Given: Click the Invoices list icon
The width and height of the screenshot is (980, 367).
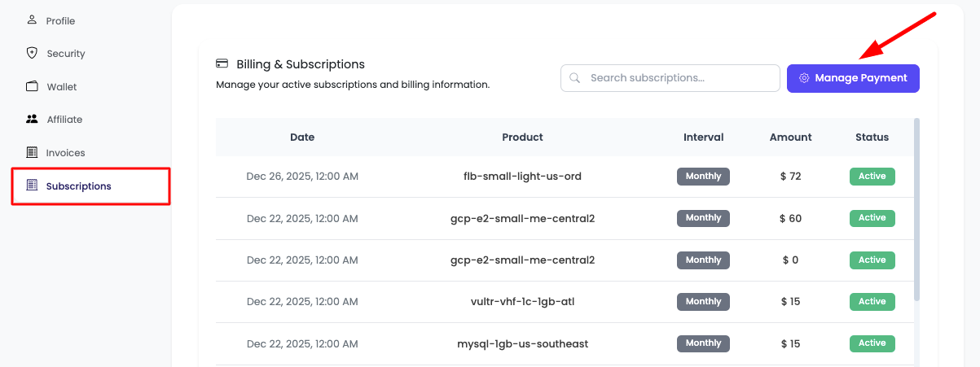Looking at the screenshot, I should (32, 152).
